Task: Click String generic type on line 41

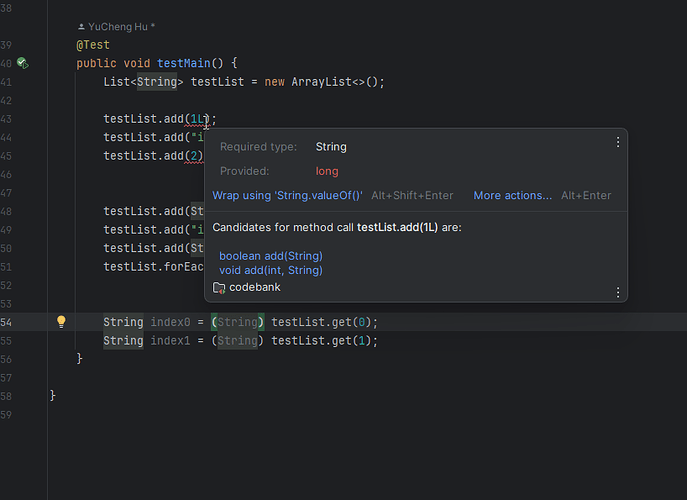Action: [x=157, y=82]
